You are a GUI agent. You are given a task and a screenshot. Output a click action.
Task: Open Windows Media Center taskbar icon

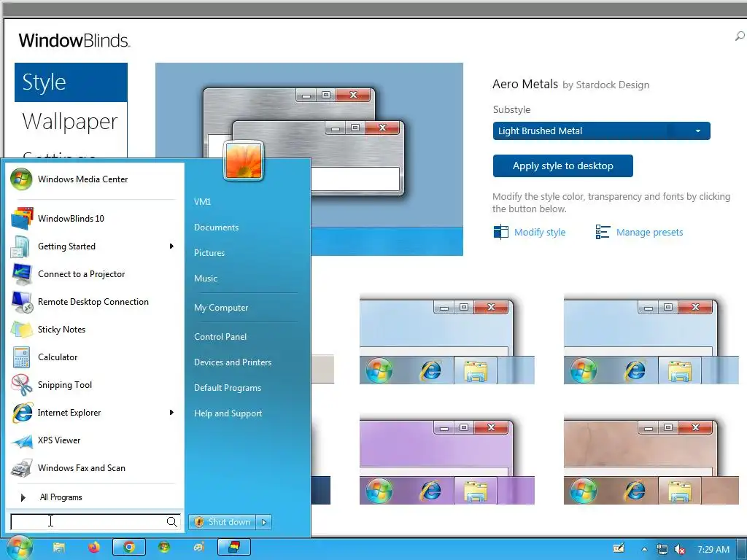(x=164, y=548)
